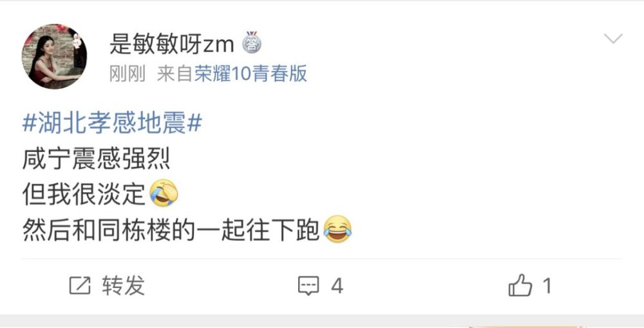This screenshot has height=328, width=644.
Task: Select the post line 咸宁震感强烈
Action: (x=96, y=159)
